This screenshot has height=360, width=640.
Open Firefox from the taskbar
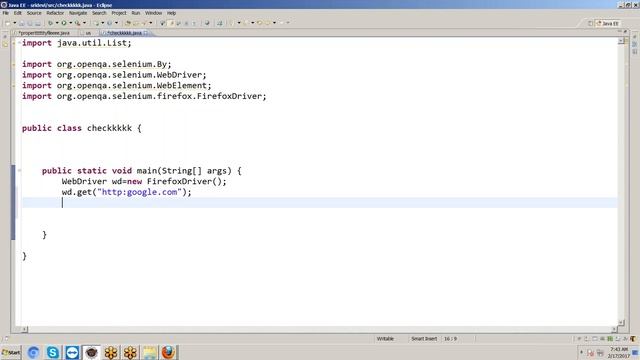pyautogui.click(x=168, y=352)
